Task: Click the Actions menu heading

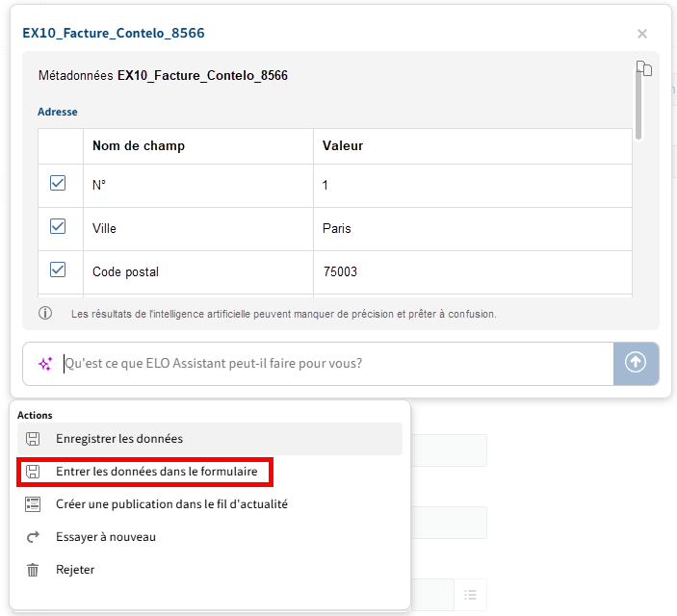Action: click(x=35, y=415)
